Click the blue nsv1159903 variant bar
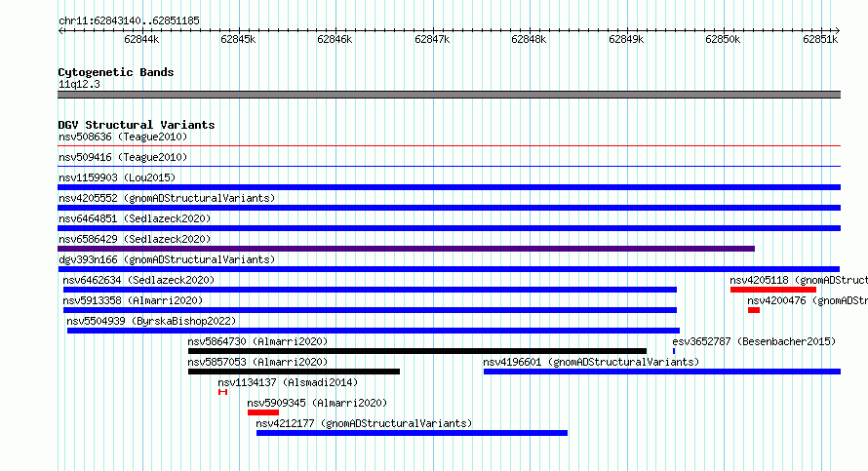Viewport: 868px width, 471px height. pyautogui.click(x=449, y=187)
